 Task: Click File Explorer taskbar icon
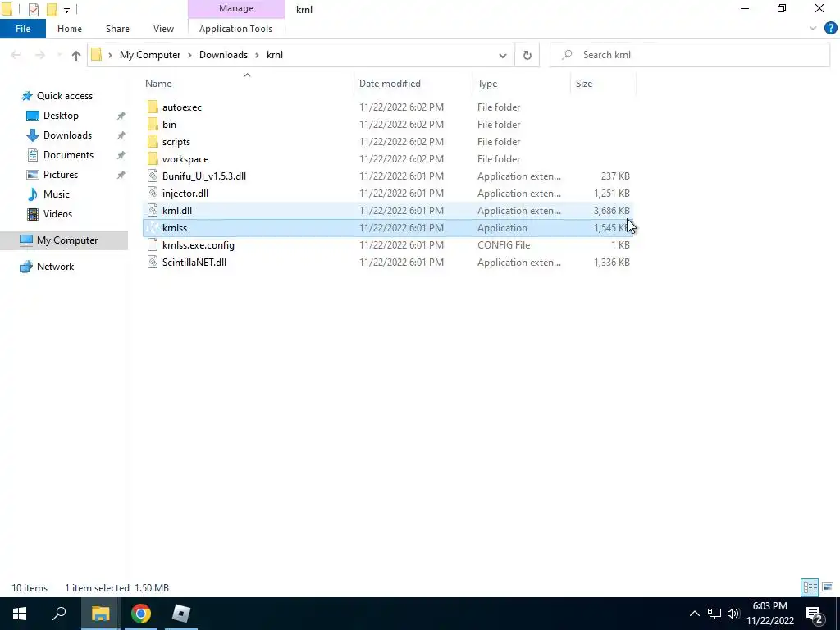100,614
